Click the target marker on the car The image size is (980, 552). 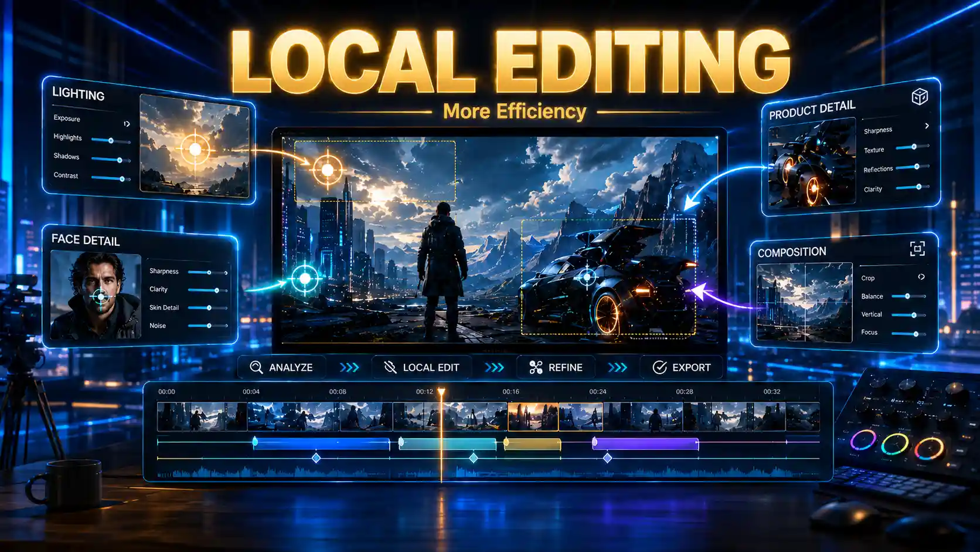tap(587, 276)
